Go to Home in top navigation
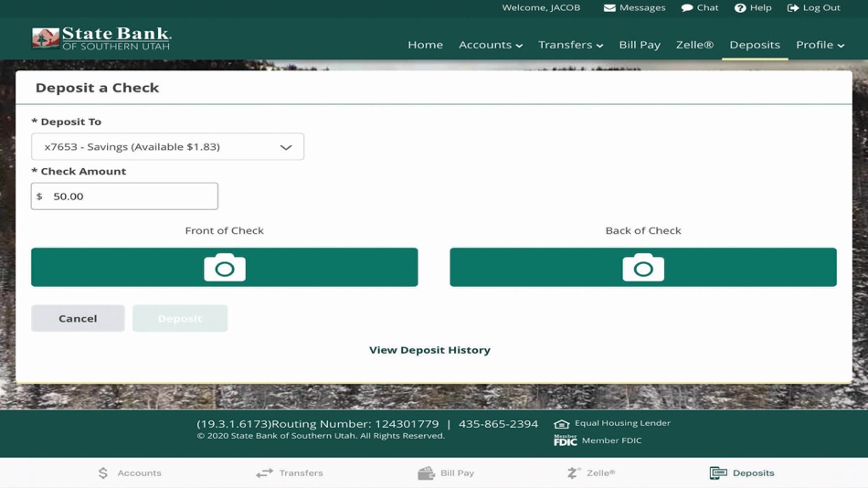 tap(425, 45)
